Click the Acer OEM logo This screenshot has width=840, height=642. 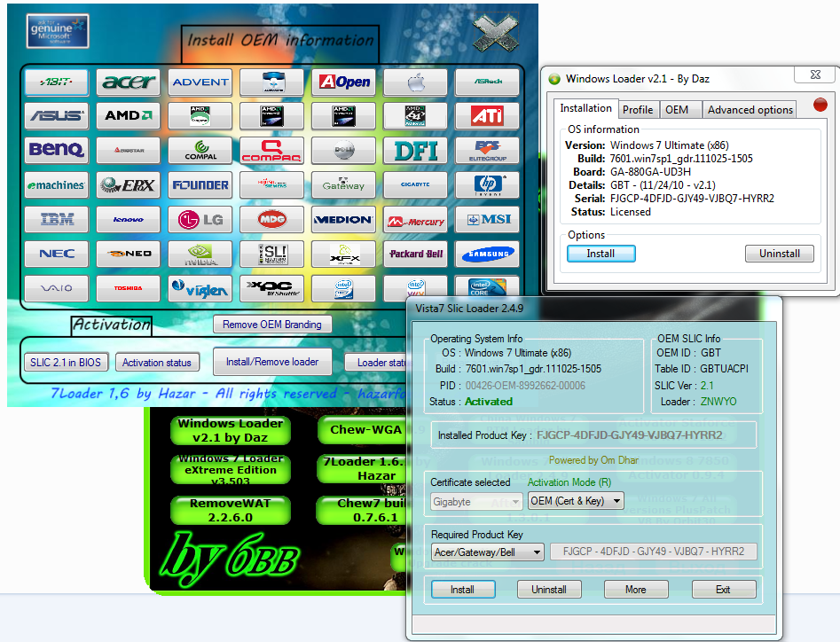(x=129, y=82)
